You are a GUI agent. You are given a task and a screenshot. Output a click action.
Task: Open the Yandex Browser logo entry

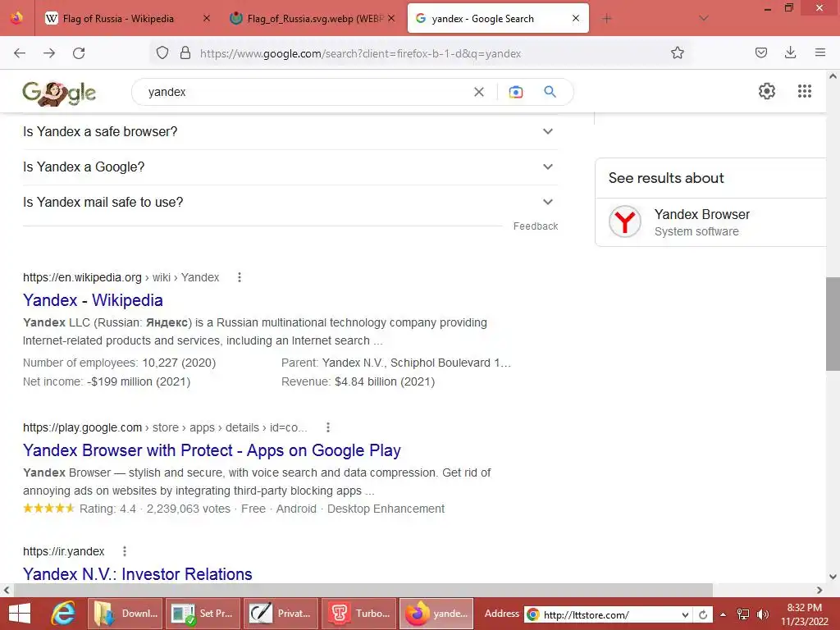click(x=624, y=221)
